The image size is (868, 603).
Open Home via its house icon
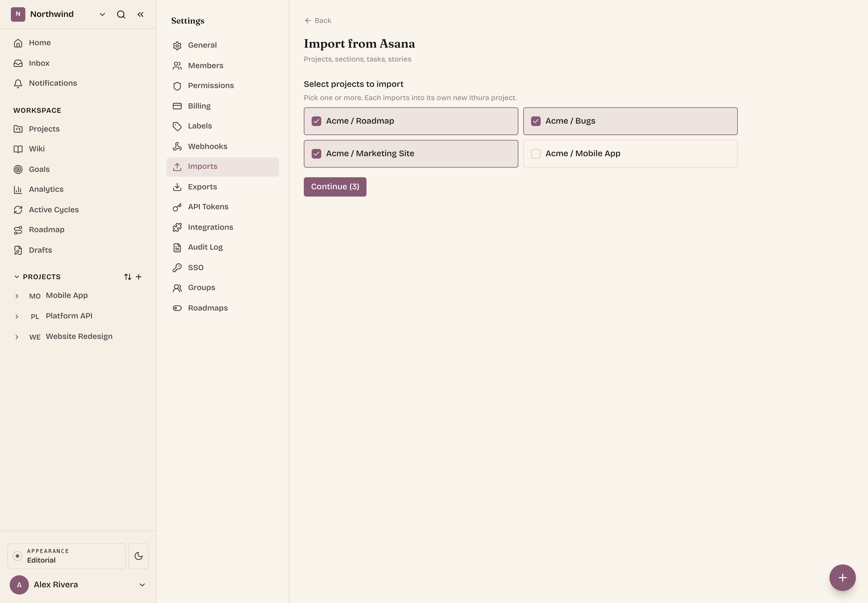click(18, 43)
